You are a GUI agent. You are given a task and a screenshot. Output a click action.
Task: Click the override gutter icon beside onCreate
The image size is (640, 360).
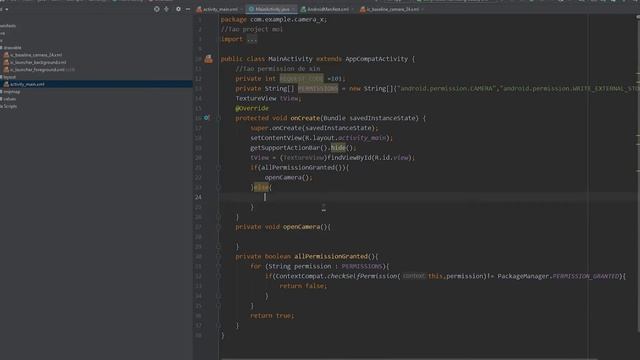207,118
